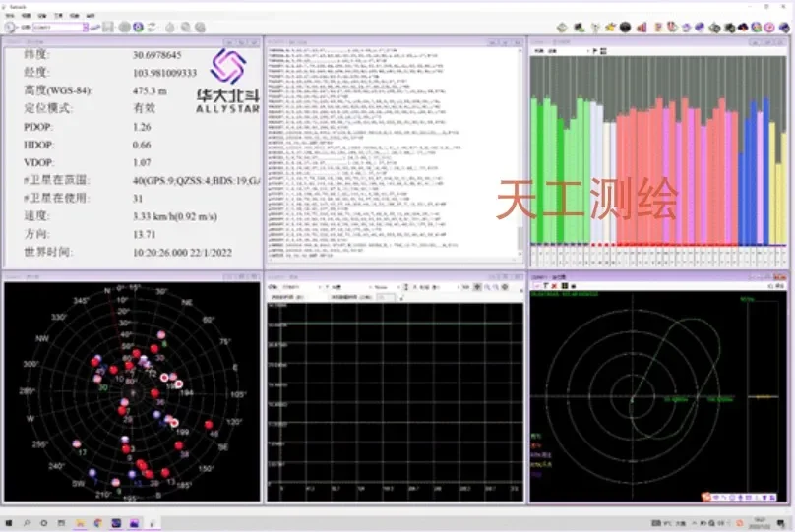Click the numeric input field below the chart toolbar
Image resolution: width=795 pixels, height=532 pixels.
click(386, 296)
